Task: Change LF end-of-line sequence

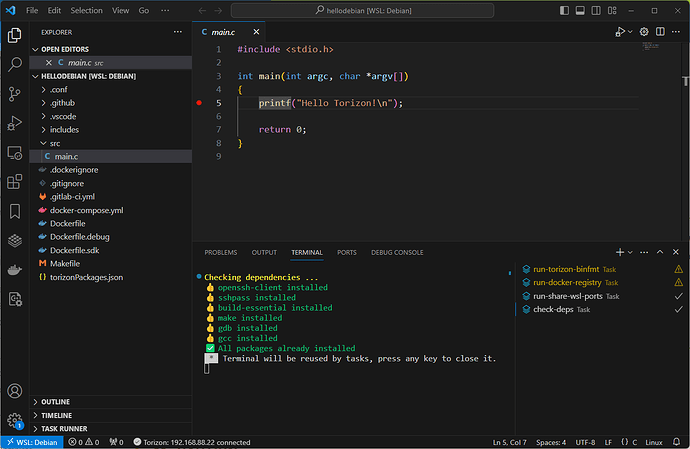Action: pyautogui.click(x=608, y=442)
